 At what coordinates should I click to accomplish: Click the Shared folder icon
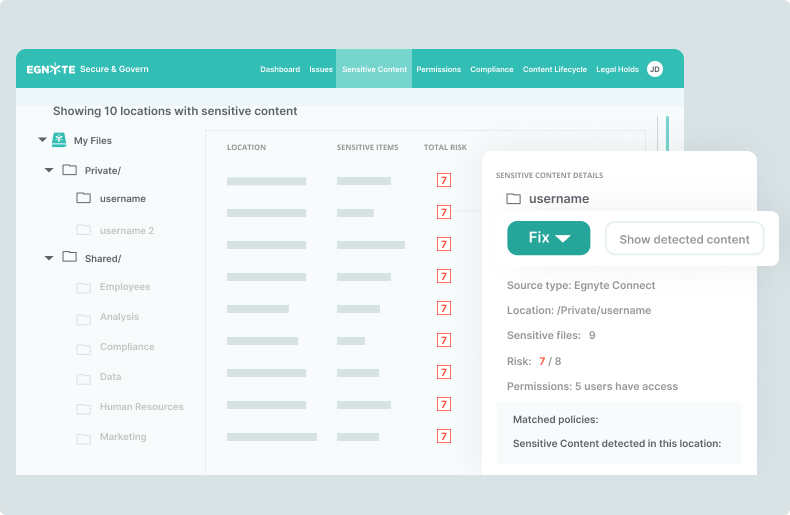tap(69, 258)
